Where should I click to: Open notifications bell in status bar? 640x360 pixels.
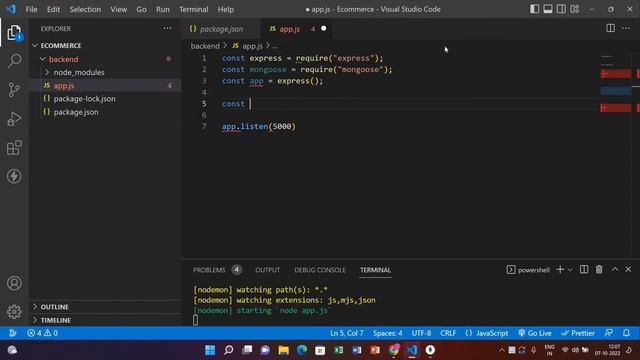626,333
